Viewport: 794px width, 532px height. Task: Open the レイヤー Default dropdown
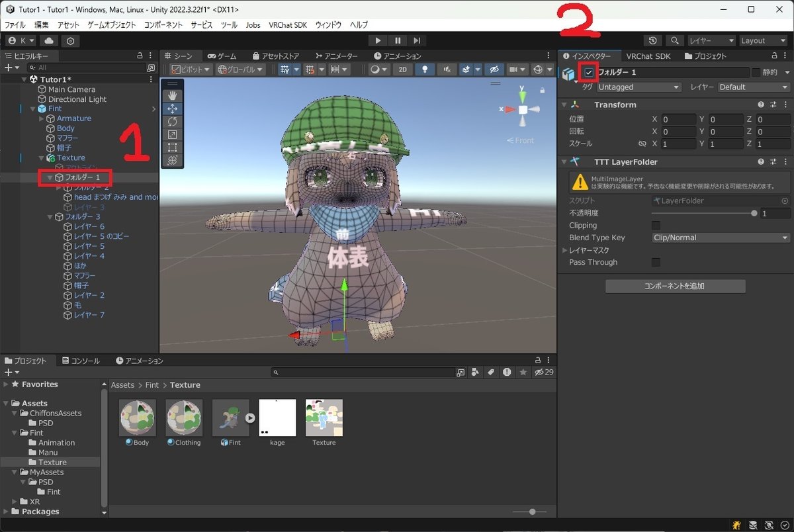click(x=754, y=87)
